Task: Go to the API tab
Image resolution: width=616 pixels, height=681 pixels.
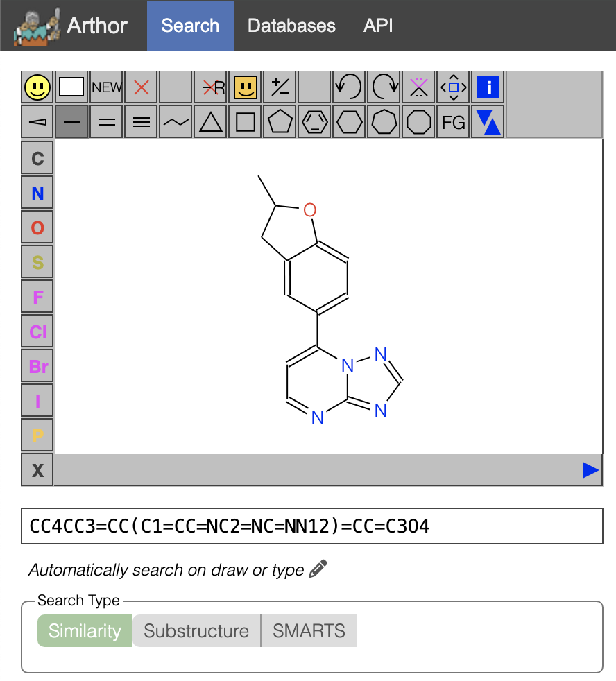Action: pyautogui.click(x=378, y=26)
